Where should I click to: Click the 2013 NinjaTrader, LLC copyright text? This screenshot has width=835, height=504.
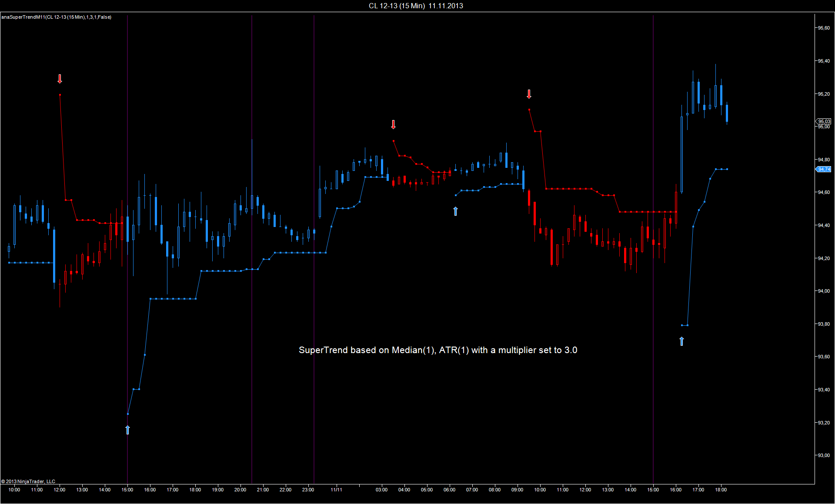pos(28,481)
